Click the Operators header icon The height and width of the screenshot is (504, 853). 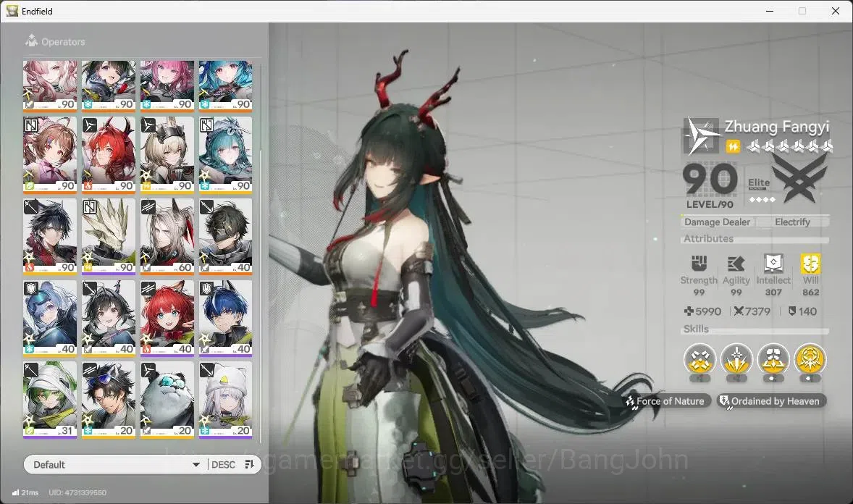(x=32, y=41)
